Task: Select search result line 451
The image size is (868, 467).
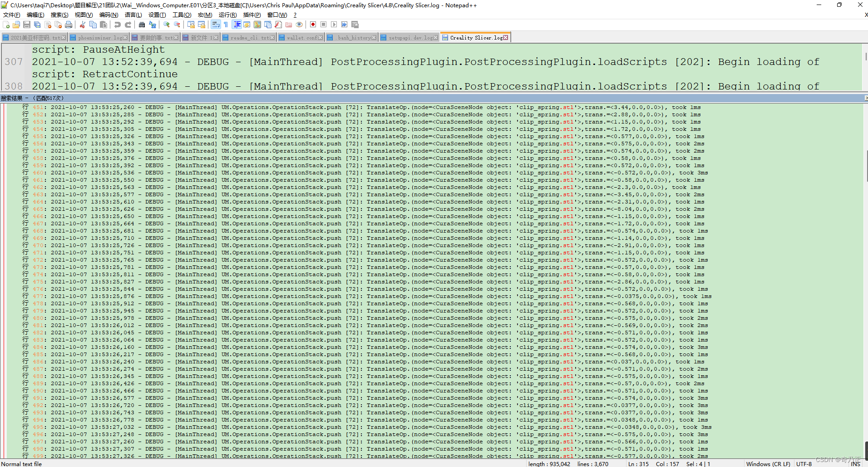Action: (361, 107)
